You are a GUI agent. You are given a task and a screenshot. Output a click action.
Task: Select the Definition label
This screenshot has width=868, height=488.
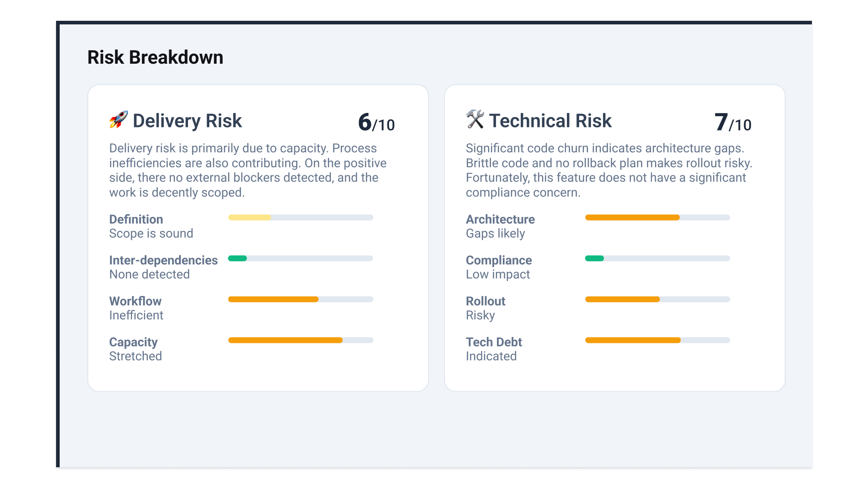coord(136,220)
